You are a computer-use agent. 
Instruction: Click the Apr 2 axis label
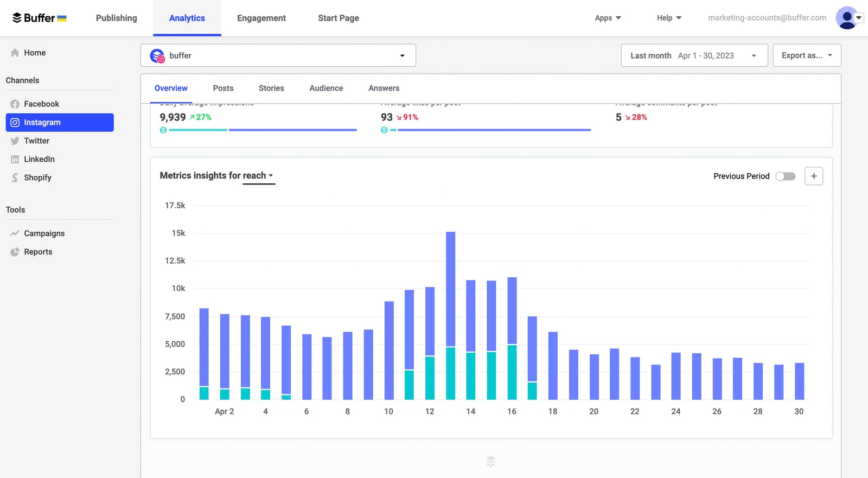click(225, 411)
